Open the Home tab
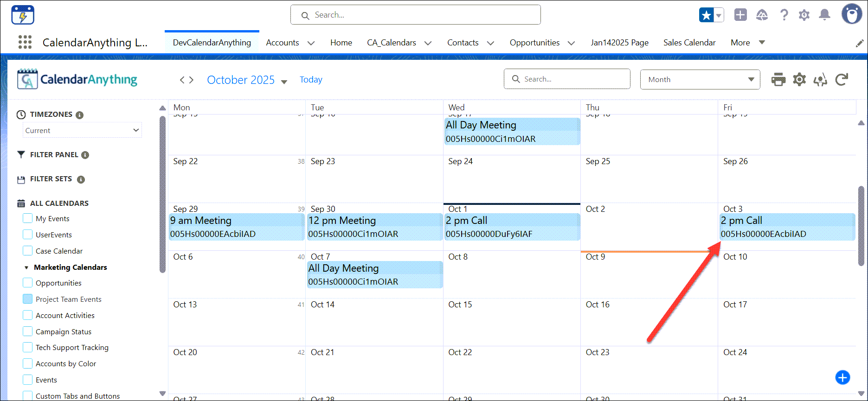Image resolution: width=868 pixels, height=401 pixels. click(x=341, y=43)
